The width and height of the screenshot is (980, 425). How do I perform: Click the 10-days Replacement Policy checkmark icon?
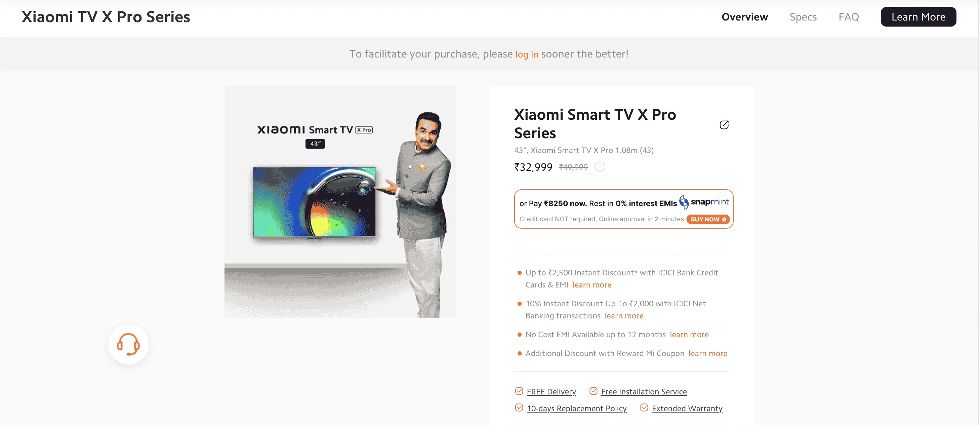519,408
